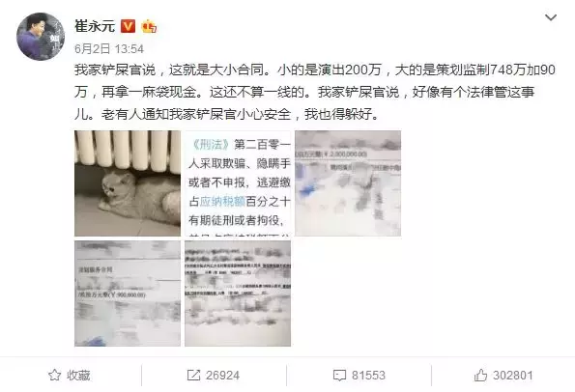The height and width of the screenshot is (392, 575).
Task: Click the crown membership badge icon
Action: click(x=149, y=26)
